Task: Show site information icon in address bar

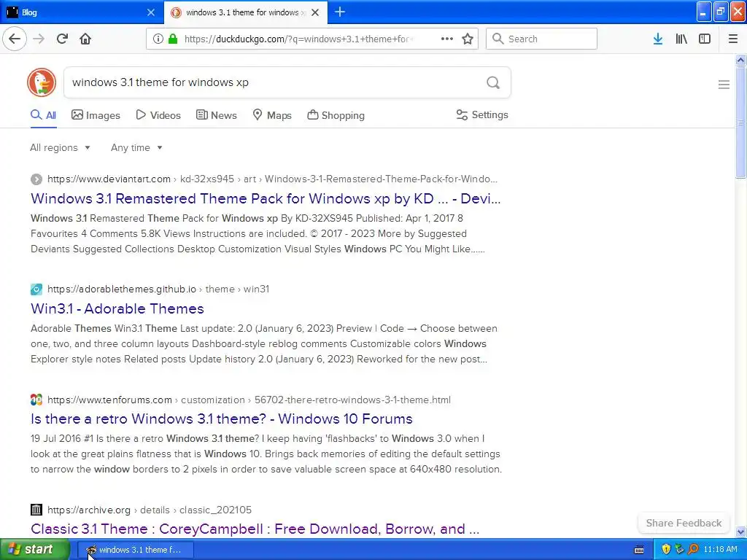Action: coord(158,39)
